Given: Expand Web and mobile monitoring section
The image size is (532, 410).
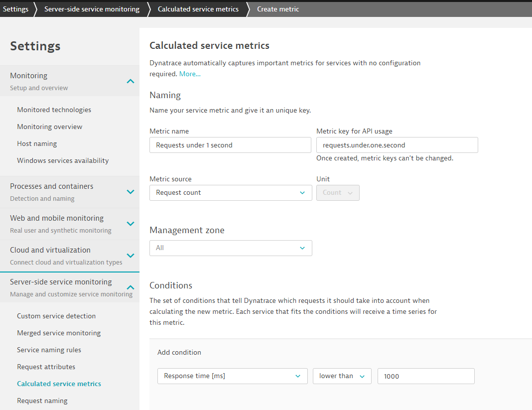Looking at the screenshot, I should 130,224.
